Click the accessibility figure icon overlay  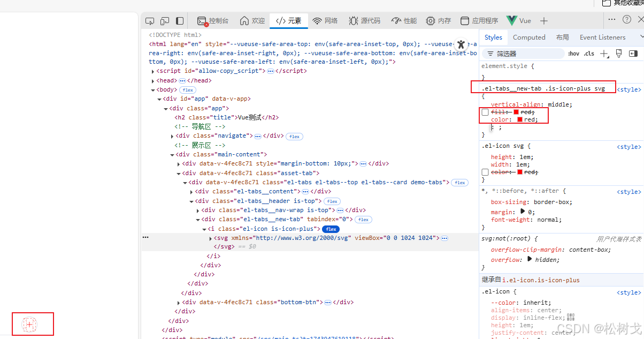pyautogui.click(x=461, y=44)
